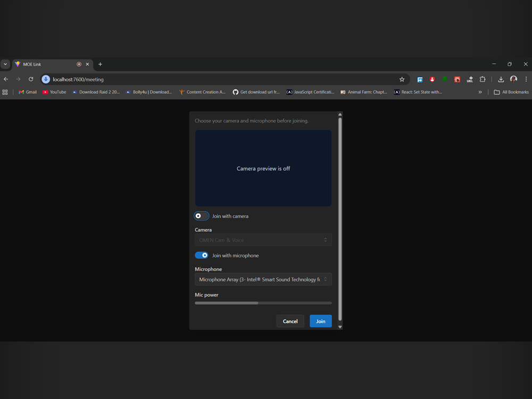This screenshot has width=532, height=399.
Task: Go back to previous page
Action: [x=6, y=79]
